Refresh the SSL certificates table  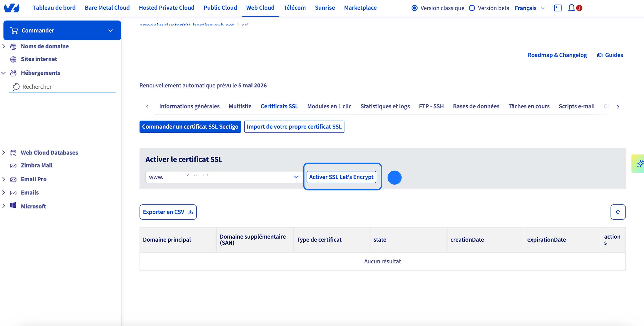(618, 212)
